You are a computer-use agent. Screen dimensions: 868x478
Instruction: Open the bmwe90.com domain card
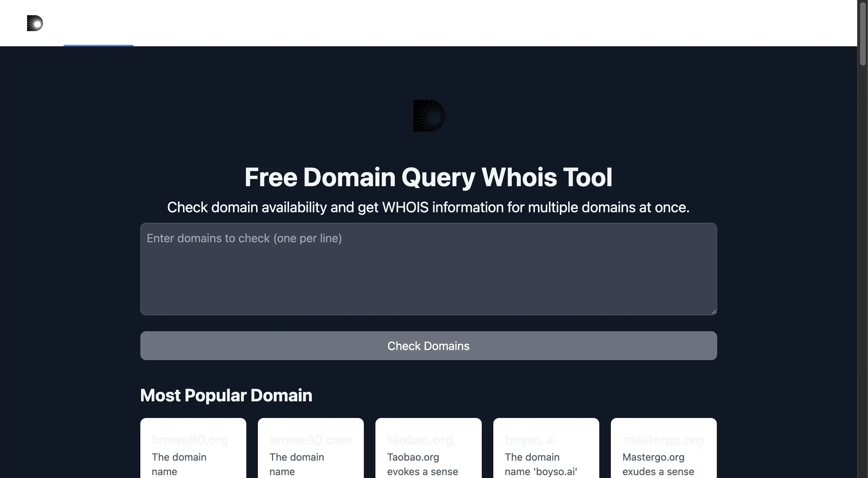click(311, 448)
